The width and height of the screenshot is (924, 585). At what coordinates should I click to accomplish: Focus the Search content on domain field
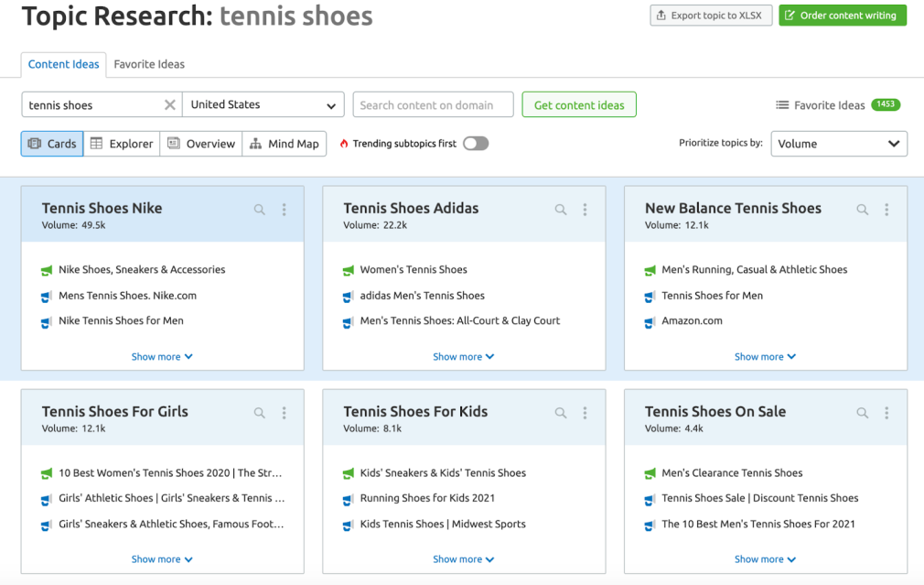click(433, 105)
